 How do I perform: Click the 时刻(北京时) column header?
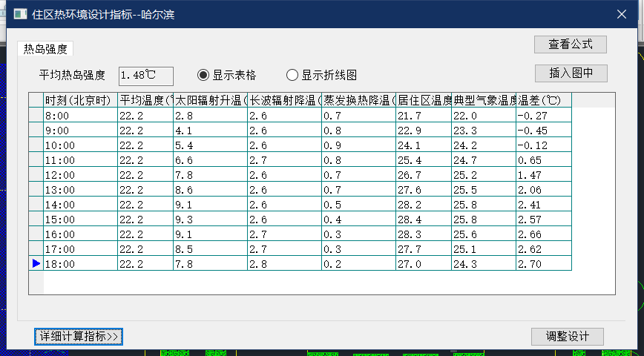click(80, 100)
